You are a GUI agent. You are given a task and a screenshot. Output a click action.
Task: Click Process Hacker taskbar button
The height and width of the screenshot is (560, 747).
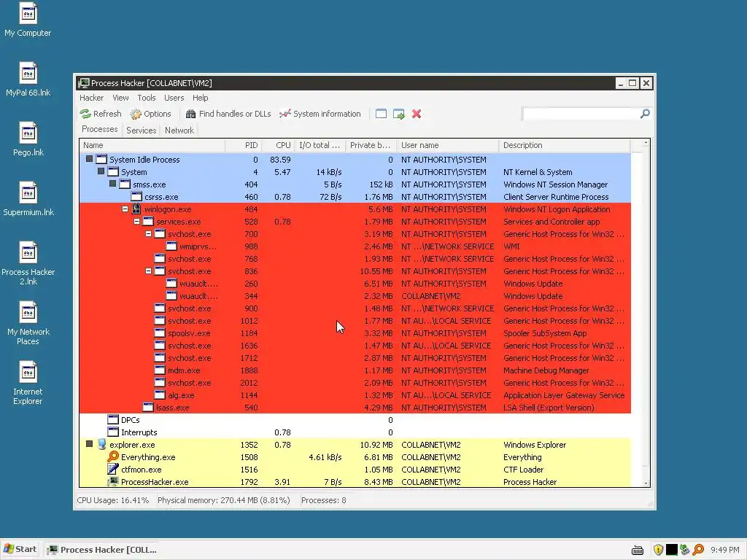[103, 550]
